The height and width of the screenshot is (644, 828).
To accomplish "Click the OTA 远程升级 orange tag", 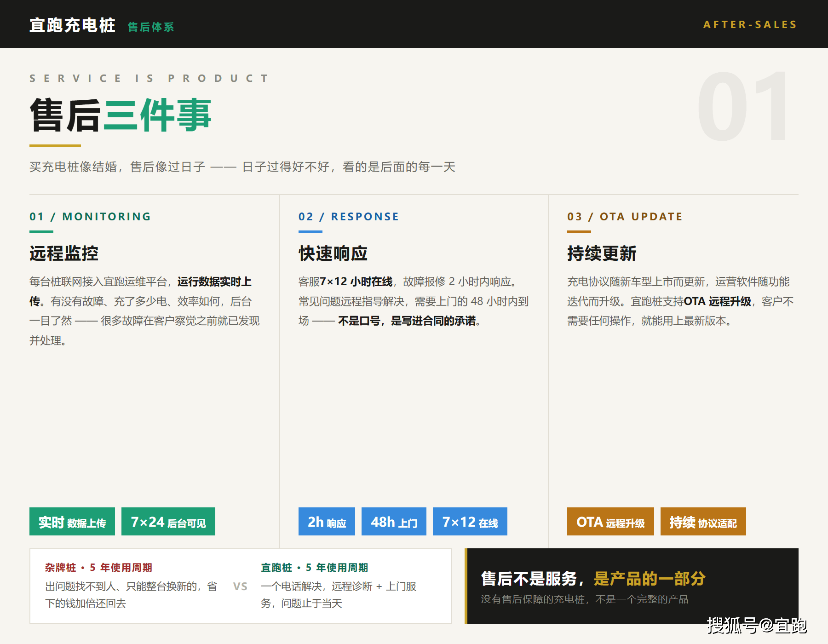I will point(610,522).
